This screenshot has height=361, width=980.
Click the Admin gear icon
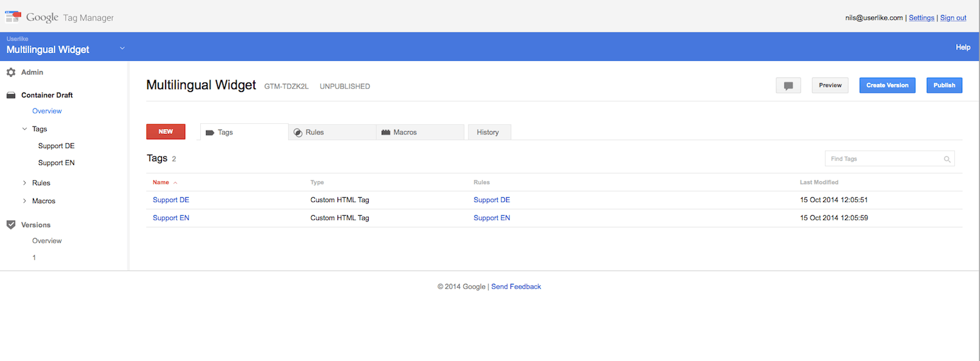(x=11, y=72)
